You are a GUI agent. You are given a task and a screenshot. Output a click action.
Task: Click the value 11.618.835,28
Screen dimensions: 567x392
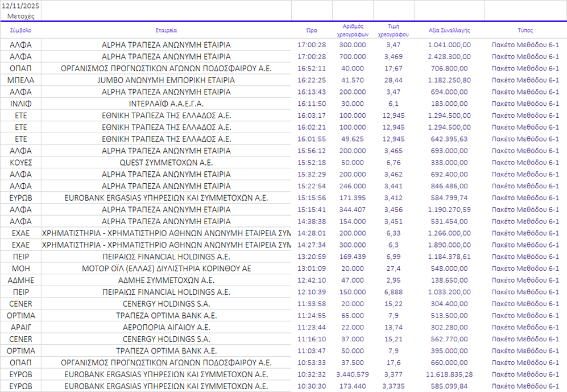click(449, 374)
